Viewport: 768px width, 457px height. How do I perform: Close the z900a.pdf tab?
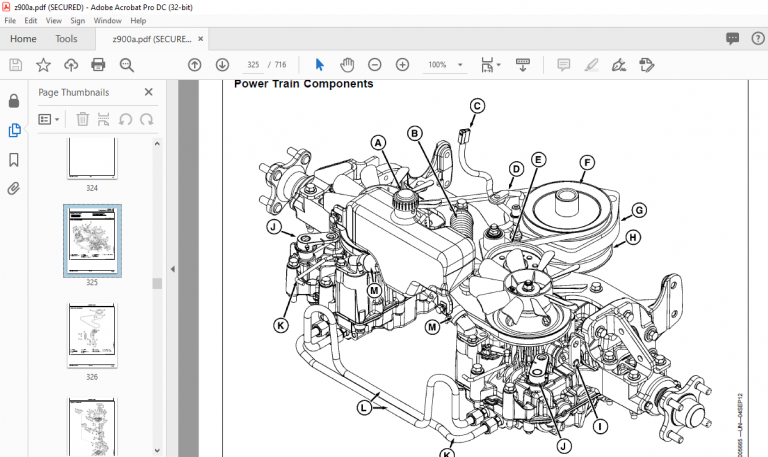200,39
